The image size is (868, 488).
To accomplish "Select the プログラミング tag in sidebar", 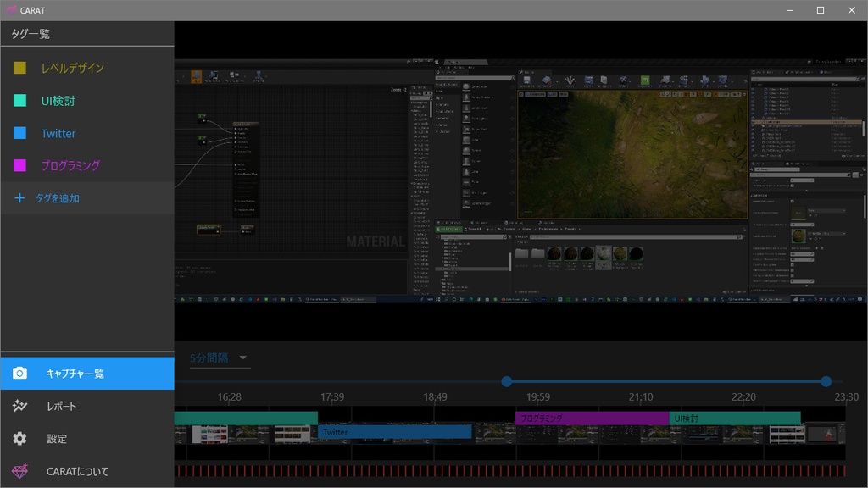I will (x=70, y=166).
